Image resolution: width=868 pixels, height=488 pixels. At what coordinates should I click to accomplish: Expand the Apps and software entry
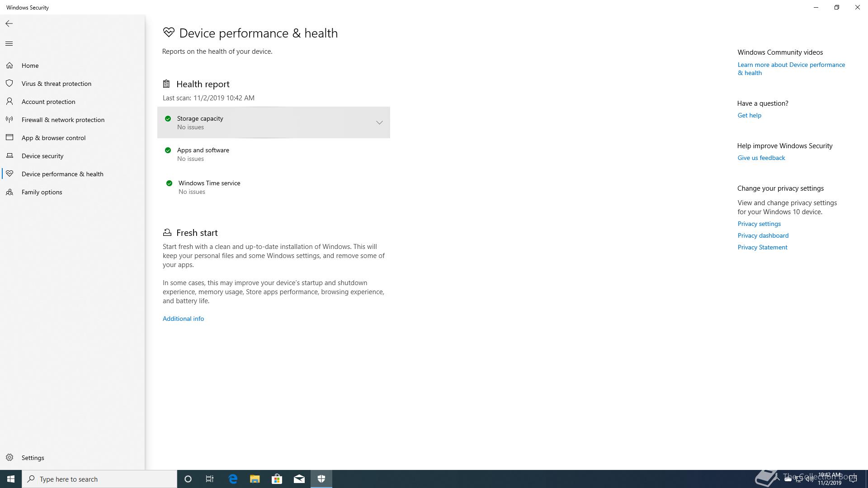coord(274,154)
